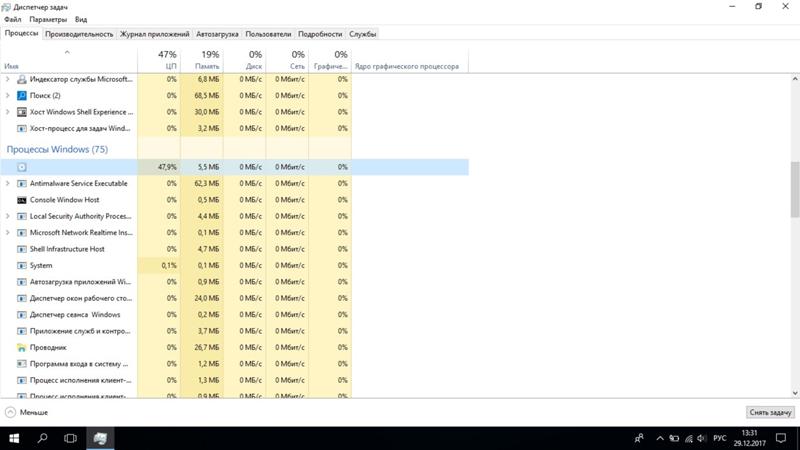Click the battery power tray icon
This screenshot has width=800, height=450.
(674, 438)
